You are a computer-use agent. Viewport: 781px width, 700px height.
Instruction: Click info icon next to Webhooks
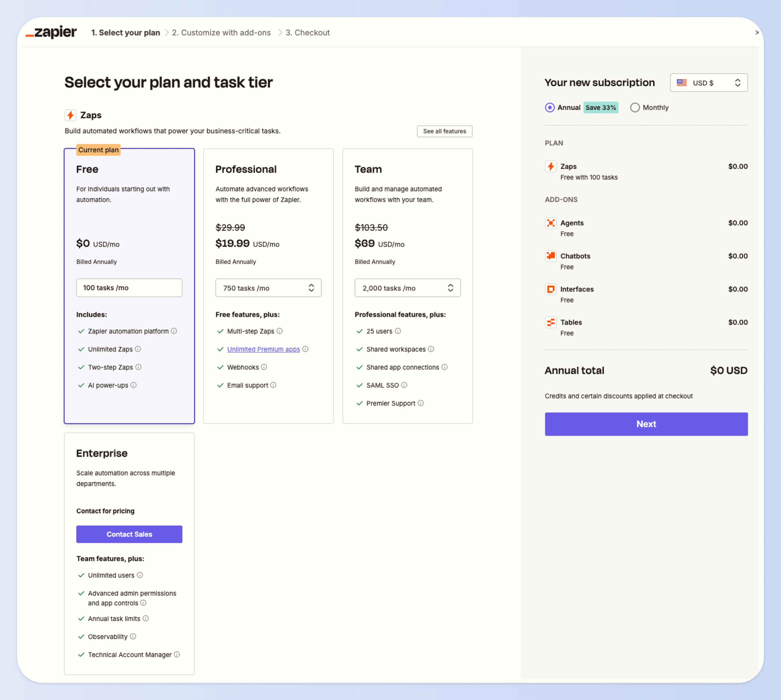point(264,367)
